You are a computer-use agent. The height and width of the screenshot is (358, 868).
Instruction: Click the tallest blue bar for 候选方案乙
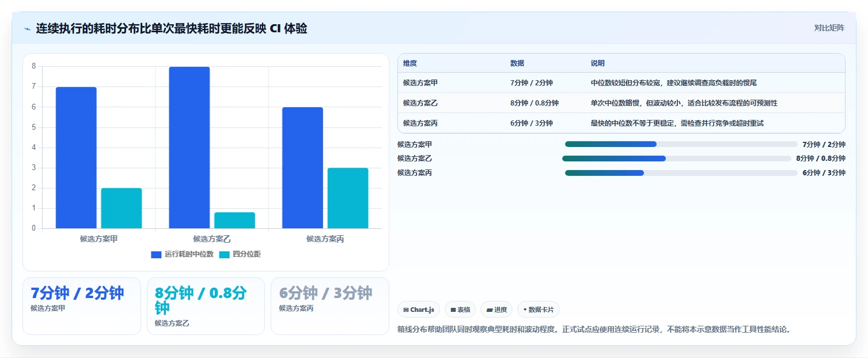coord(189,148)
